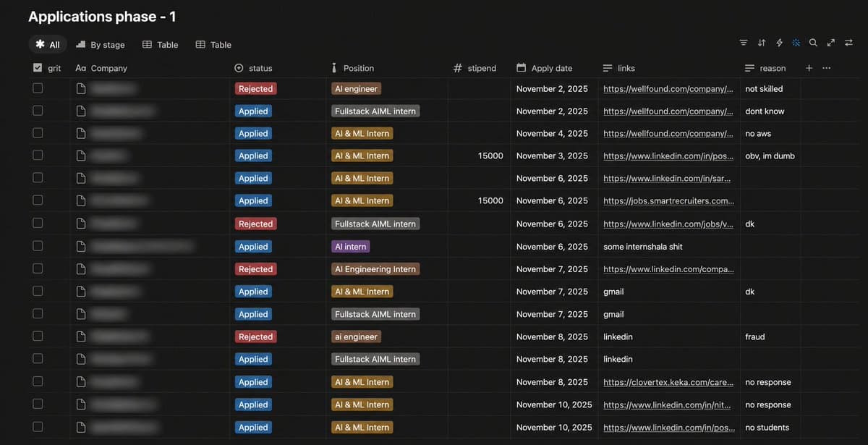This screenshot has width=868, height=445.
Task: Click the Position column header
Action: click(x=352, y=68)
